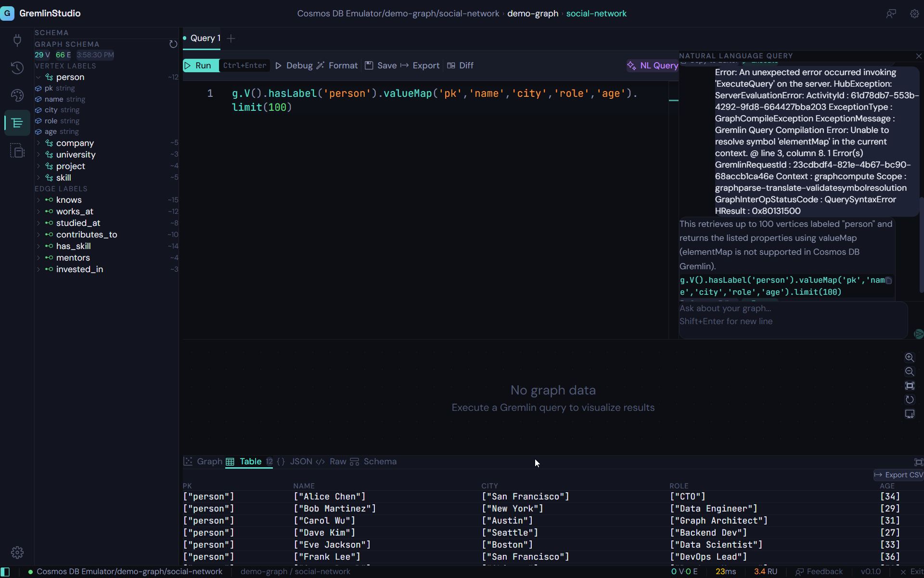The height and width of the screenshot is (578, 924).
Task: Open the color theme palette icon
Action: coord(17,95)
